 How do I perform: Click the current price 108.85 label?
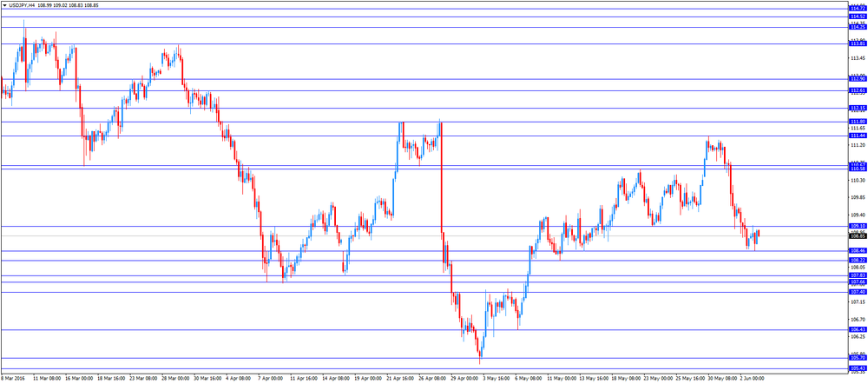[858, 236]
